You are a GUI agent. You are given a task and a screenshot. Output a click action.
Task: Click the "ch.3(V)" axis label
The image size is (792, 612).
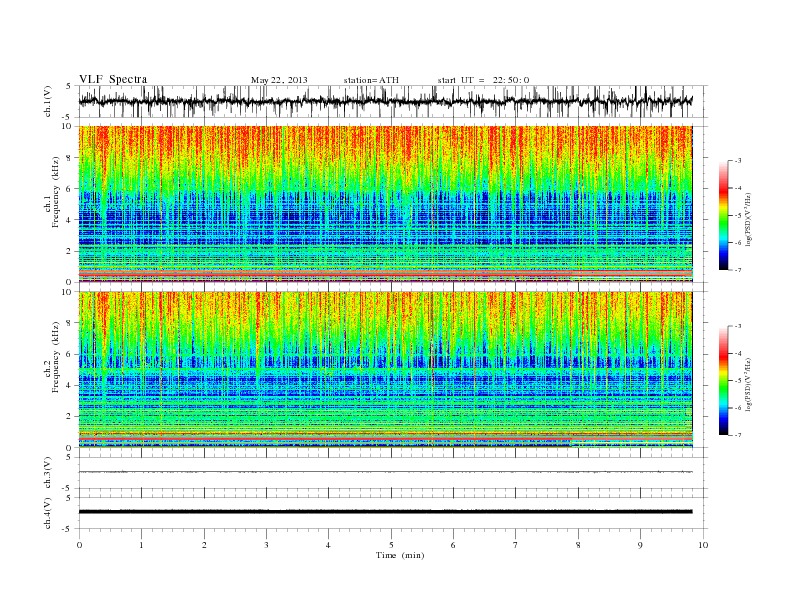pyautogui.click(x=48, y=473)
